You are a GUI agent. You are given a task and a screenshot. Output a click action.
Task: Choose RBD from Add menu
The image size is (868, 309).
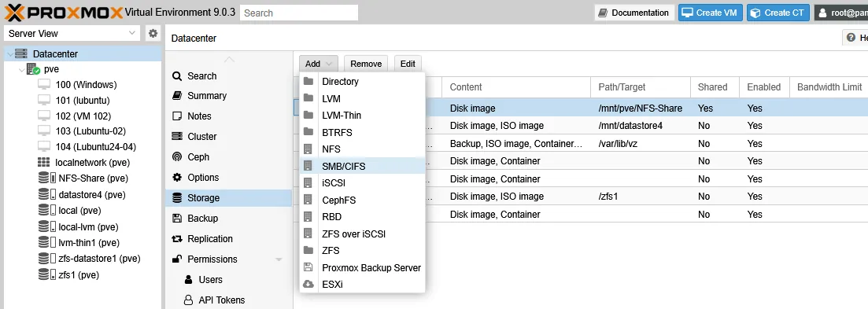coord(362,217)
